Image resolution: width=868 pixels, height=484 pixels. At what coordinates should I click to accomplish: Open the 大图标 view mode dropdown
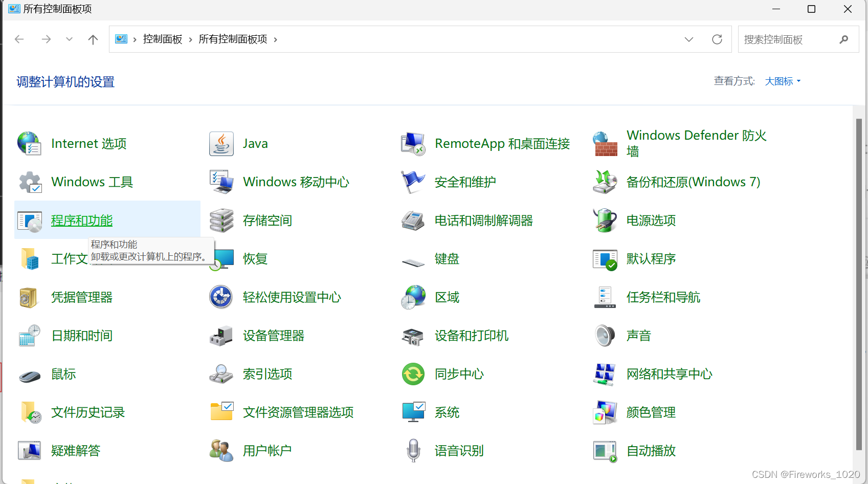(x=783, y=81)
